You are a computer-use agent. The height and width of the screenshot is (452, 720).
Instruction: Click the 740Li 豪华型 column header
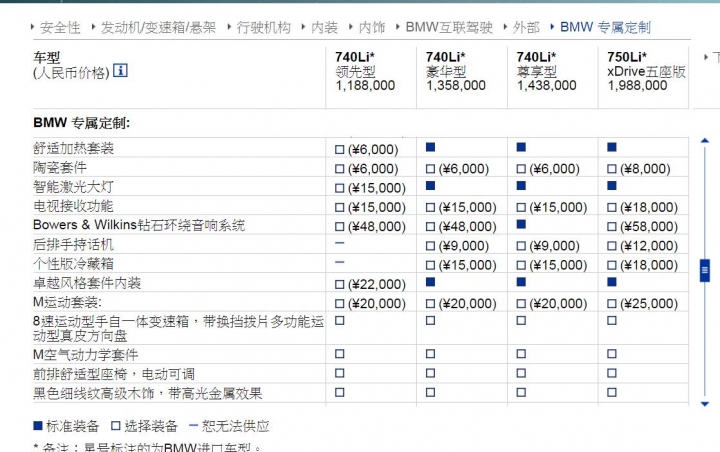pyautogui.click(x=456, y=71)
